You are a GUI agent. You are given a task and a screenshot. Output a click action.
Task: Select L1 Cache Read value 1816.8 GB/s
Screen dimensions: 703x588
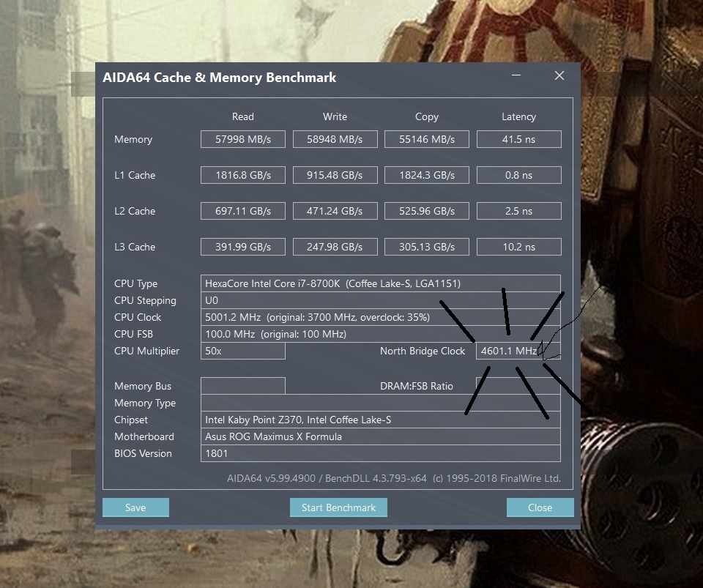(x=243, y=175)
